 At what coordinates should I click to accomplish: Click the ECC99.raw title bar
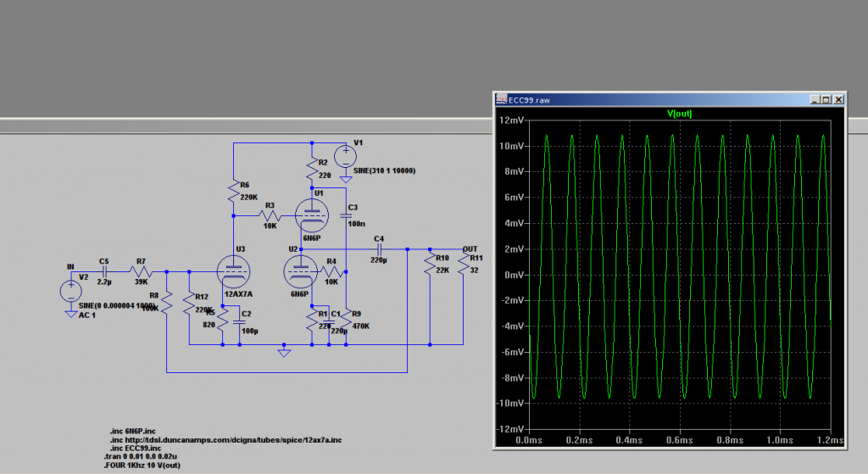tap(670, 100)
